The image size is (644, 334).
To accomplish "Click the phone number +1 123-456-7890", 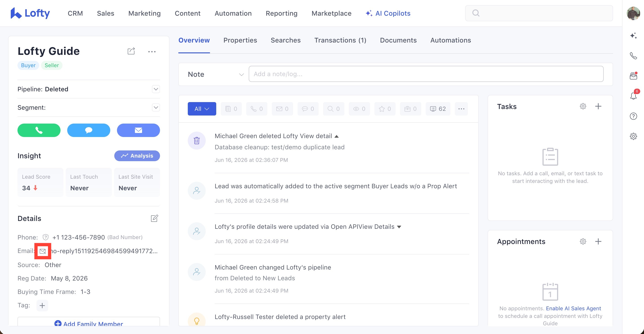I will [x=78, y=237].
